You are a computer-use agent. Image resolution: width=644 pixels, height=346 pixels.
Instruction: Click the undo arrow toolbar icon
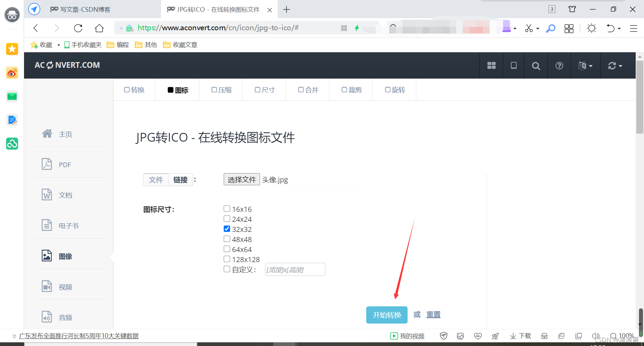[610, 28]
